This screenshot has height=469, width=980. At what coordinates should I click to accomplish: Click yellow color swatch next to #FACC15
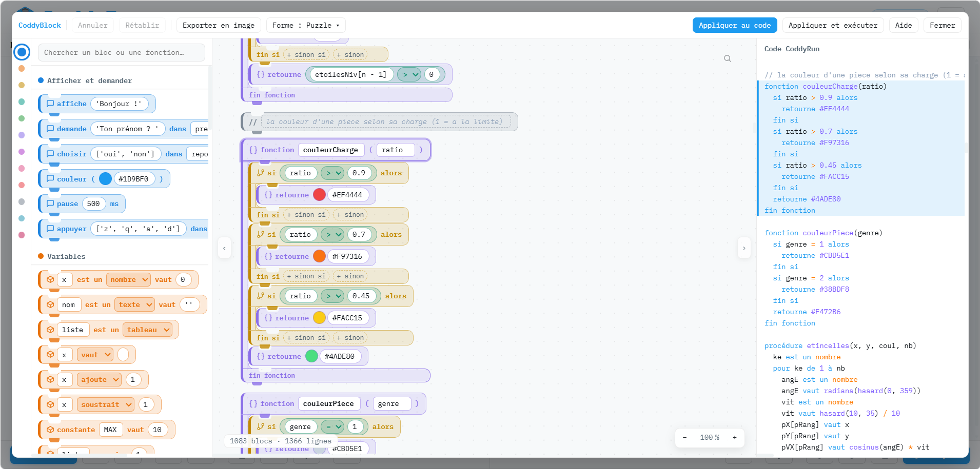tap(319, 318)
